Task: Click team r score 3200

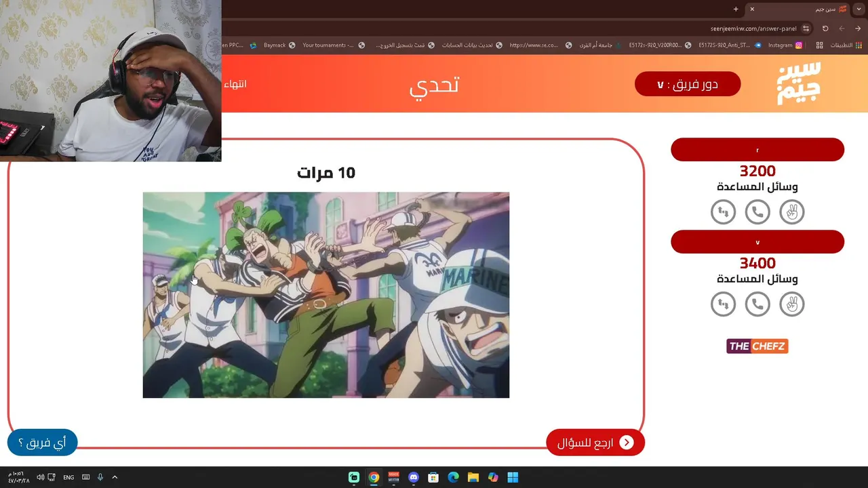Action: point(757,171)
